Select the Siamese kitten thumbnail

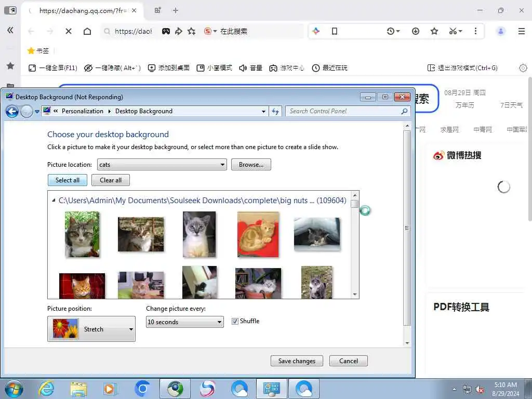pos(199,234)
